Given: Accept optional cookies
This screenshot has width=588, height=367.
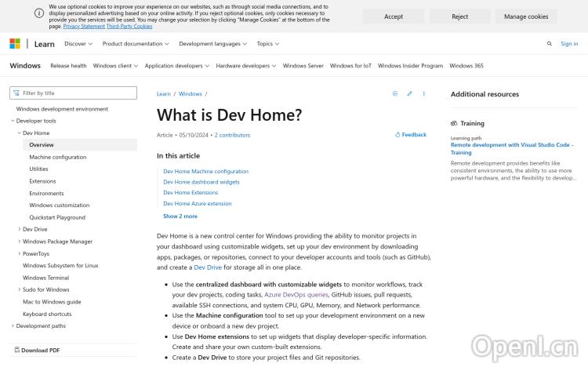Looking at the screenshot, I should pos(394,16).
